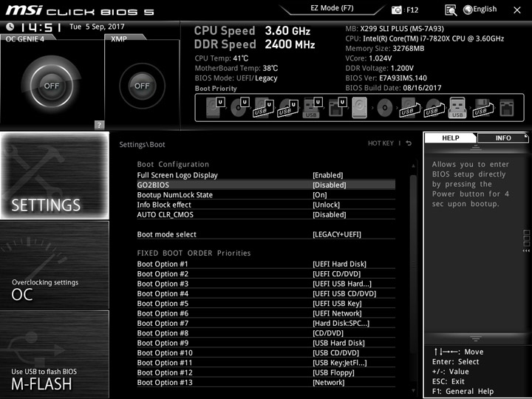Select the UEFI CD/DVD boot priority icon

[239, 108]
